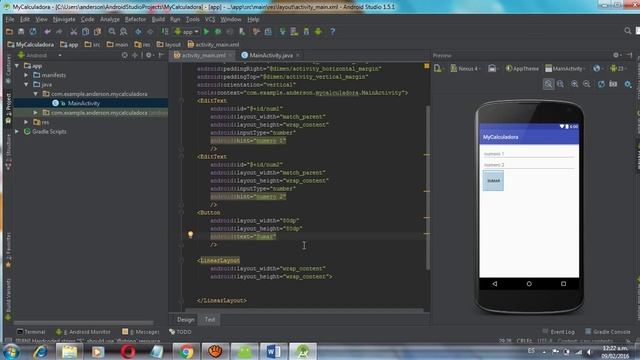This screenshot has height=360, width=640.
Task: Collapse the java folder node
Action: (26, 84)
